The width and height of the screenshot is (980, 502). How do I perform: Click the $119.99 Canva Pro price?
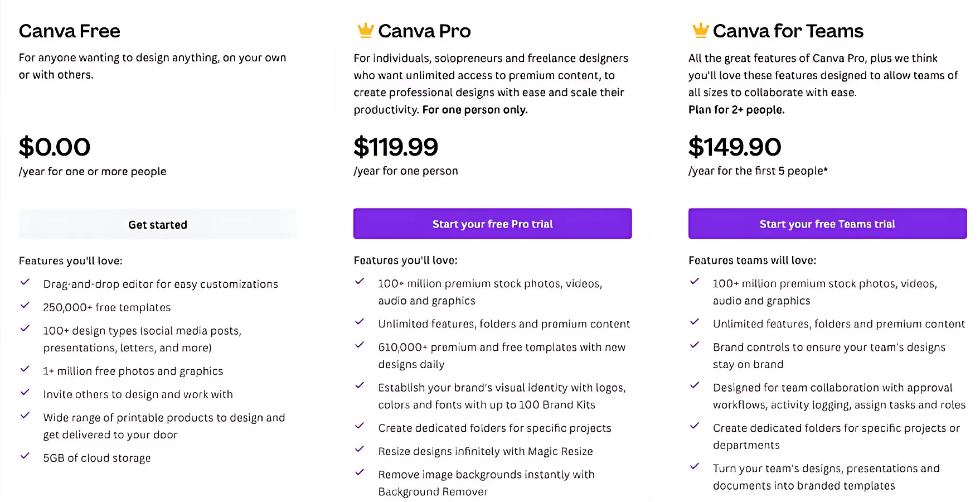[x=396, y=147]
